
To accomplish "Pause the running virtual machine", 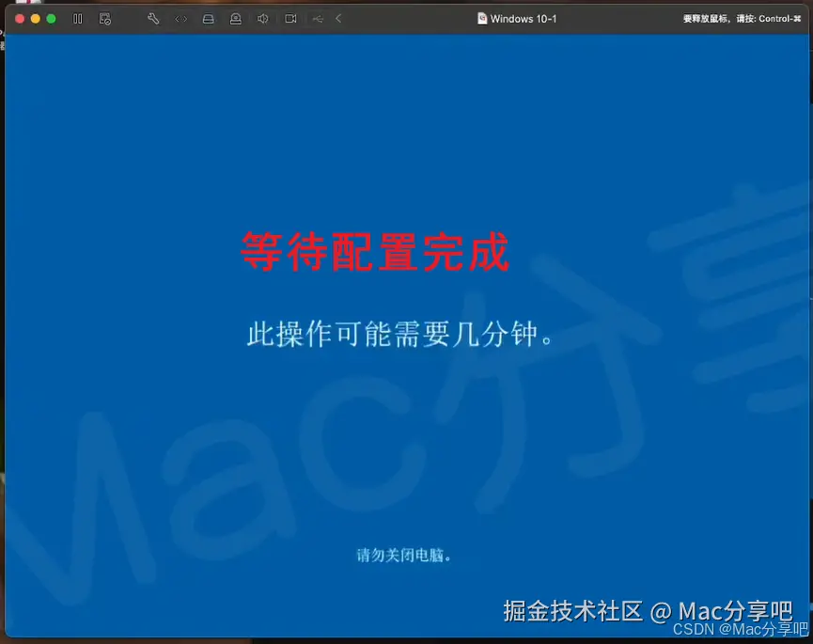I will 77,18.
